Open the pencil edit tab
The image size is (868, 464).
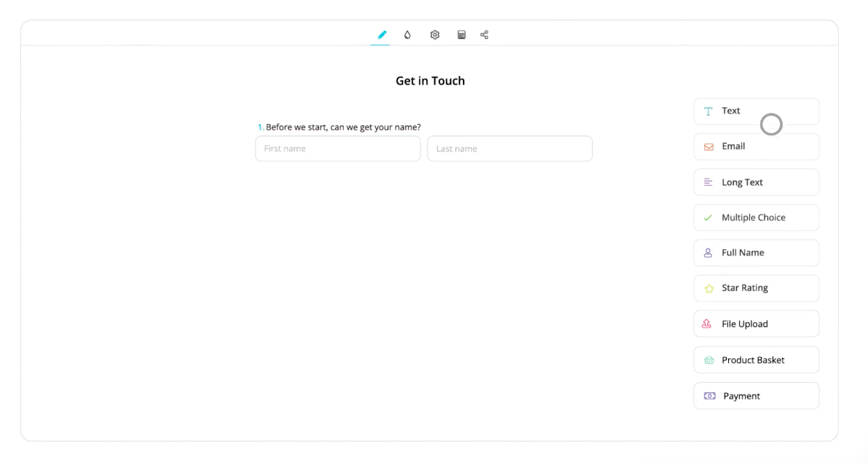coord(381,35)
